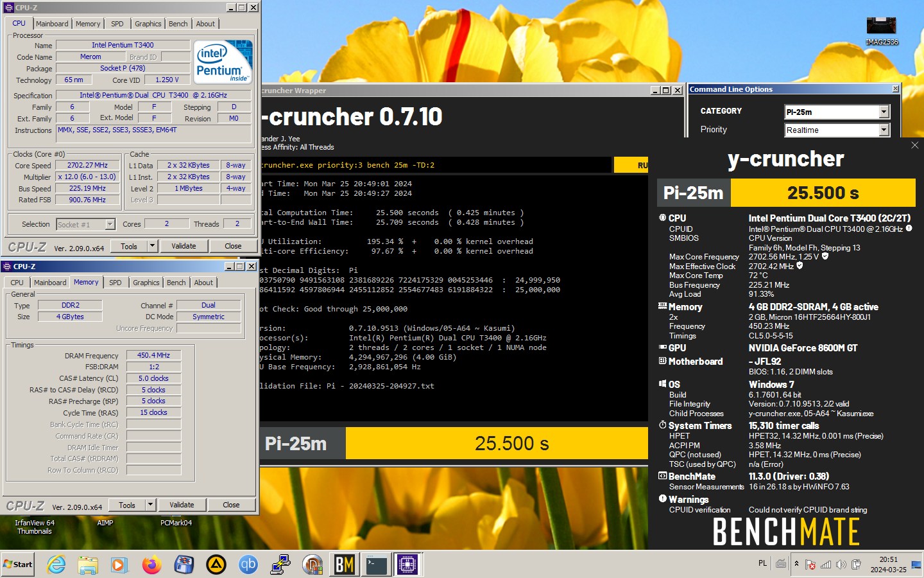The image size is (924, 578).
Task: Click the taskbar clock showing 20:51
Action: click(888, 565)
